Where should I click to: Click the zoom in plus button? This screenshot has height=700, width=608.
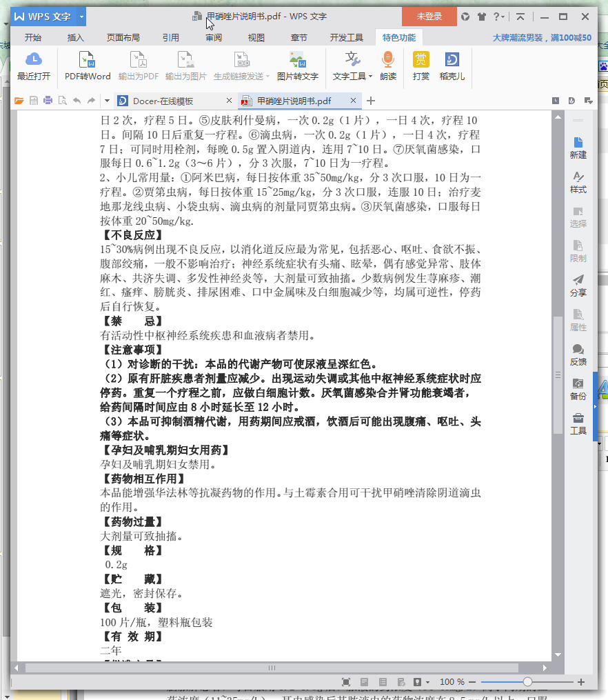tap(581, 682)
